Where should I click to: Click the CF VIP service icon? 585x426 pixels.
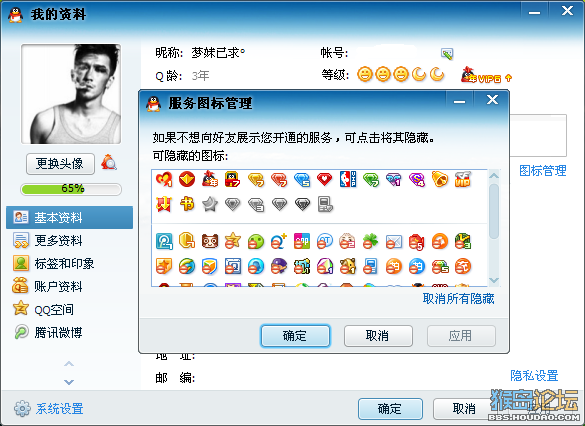tap(463, 179)
